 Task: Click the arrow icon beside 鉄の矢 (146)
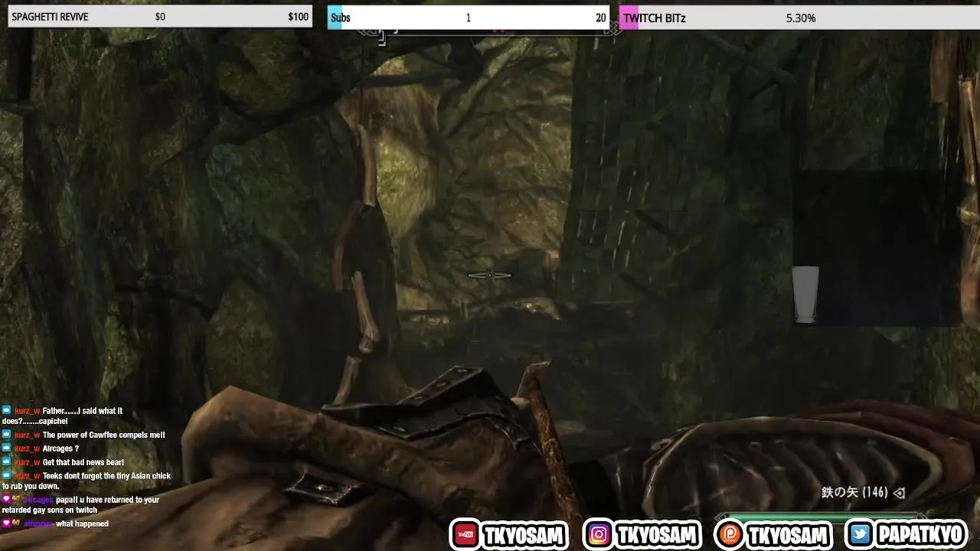(x=900, y=493)
